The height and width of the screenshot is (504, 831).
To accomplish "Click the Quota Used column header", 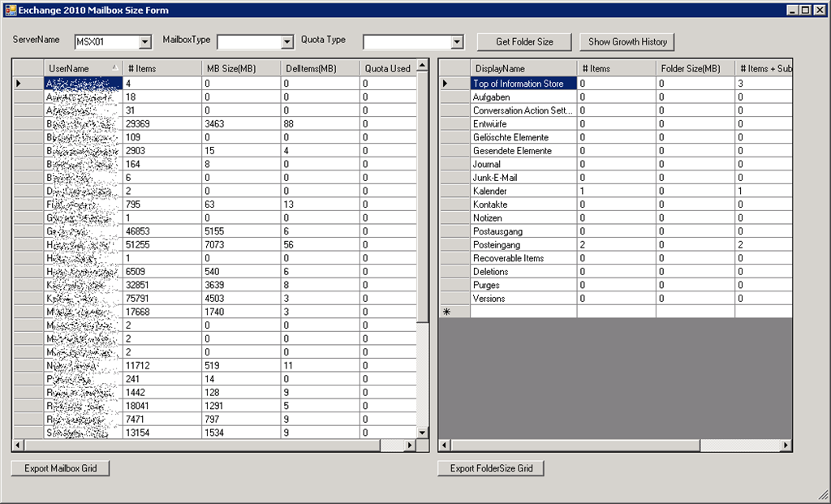I will point(388,68).
